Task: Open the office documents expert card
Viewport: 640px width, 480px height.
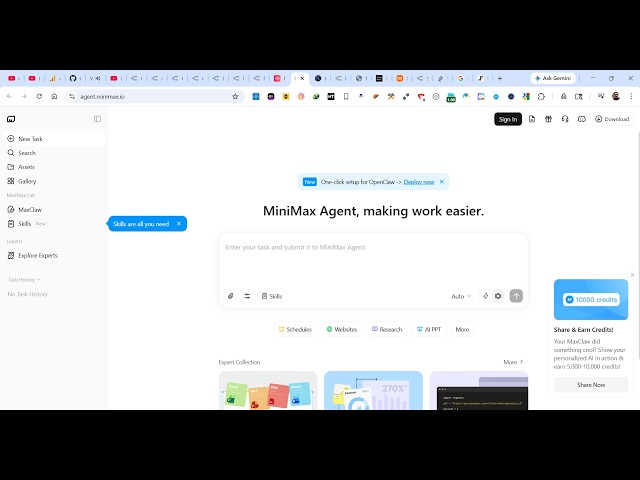Action: click(x=268, y=390)
